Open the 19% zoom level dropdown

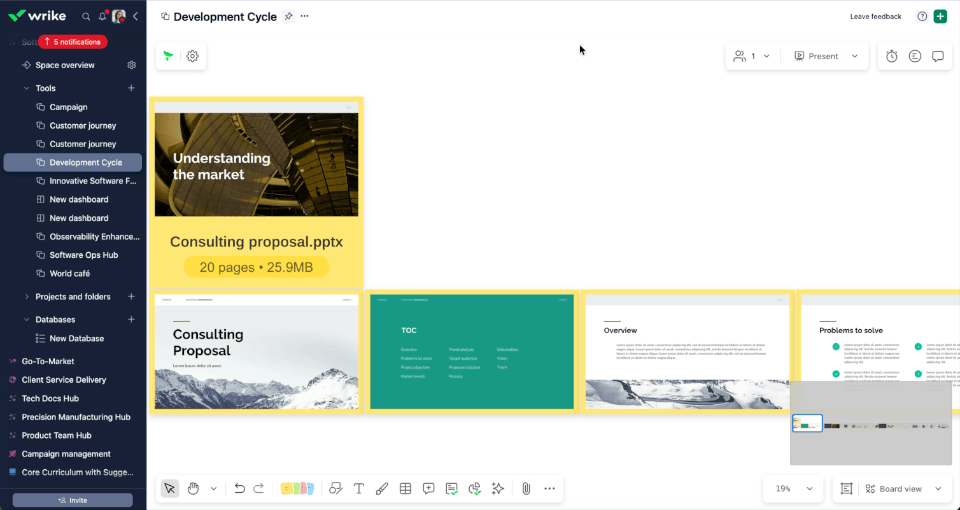click(793, 489)
